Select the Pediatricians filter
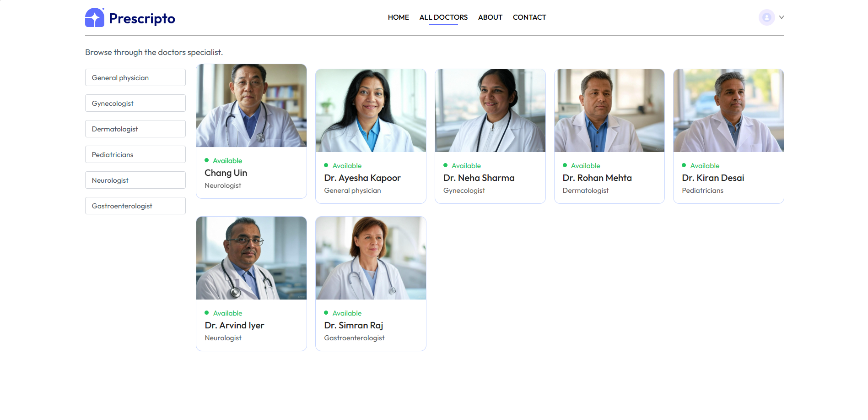 pos(135,154)
